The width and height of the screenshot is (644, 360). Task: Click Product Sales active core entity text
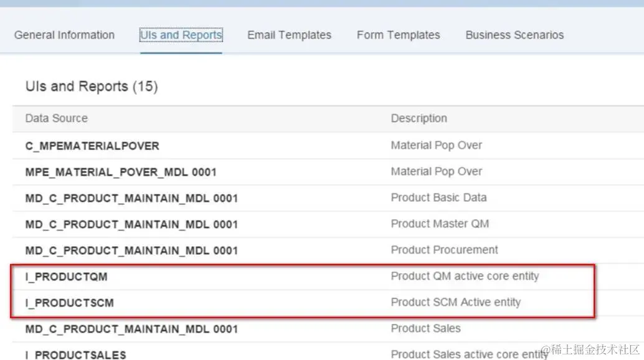469,354
